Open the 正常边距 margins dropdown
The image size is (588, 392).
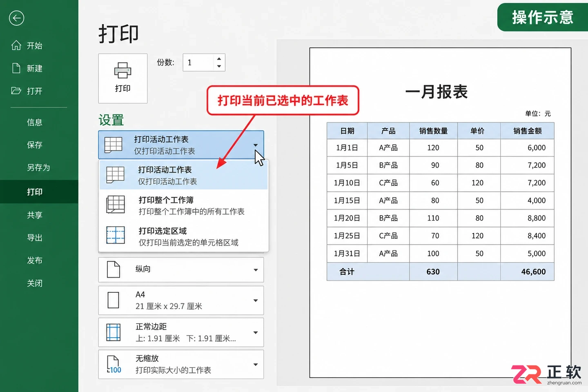[256, 332]
